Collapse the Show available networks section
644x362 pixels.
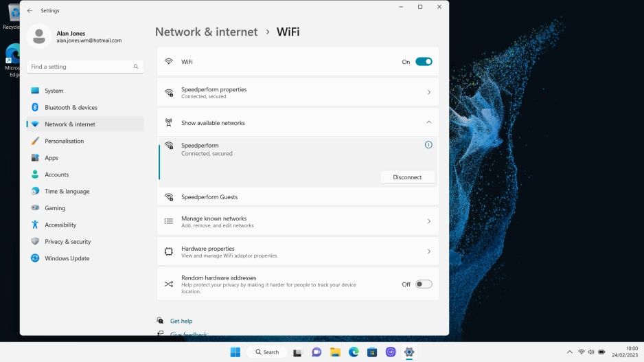428,123
